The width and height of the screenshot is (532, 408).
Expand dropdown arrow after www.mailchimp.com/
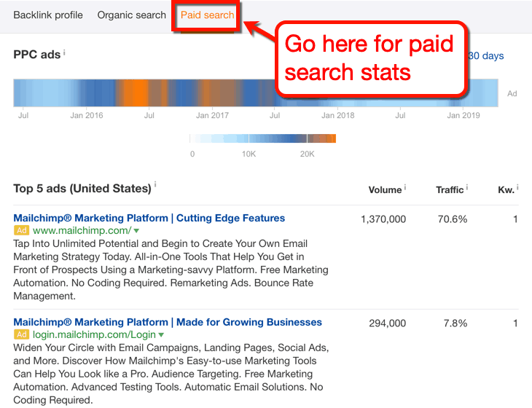pos(136,231)
